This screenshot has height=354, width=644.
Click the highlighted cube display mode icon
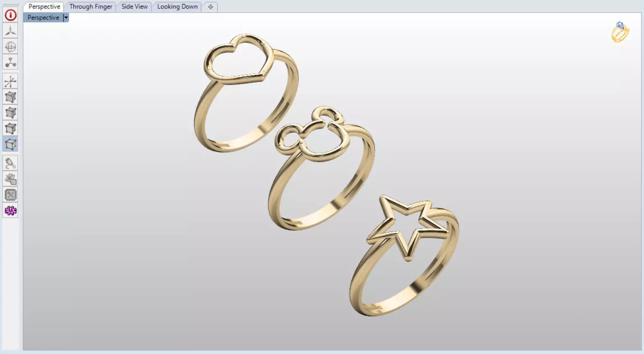(11, 144)
